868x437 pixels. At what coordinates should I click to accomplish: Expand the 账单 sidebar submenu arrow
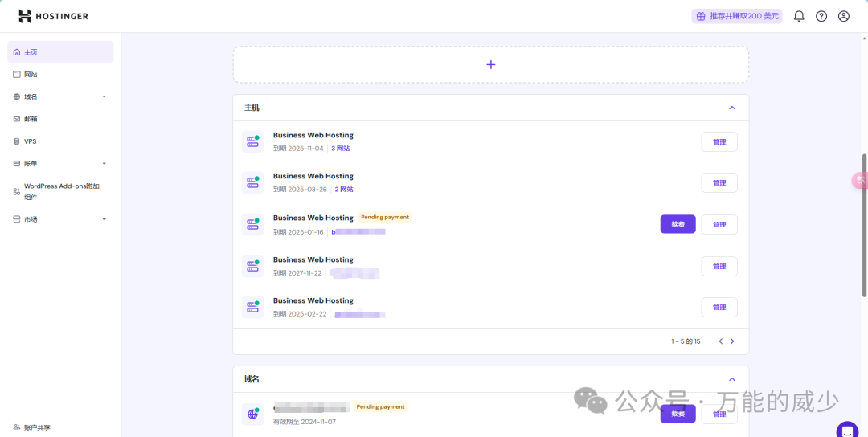(104, 164)
